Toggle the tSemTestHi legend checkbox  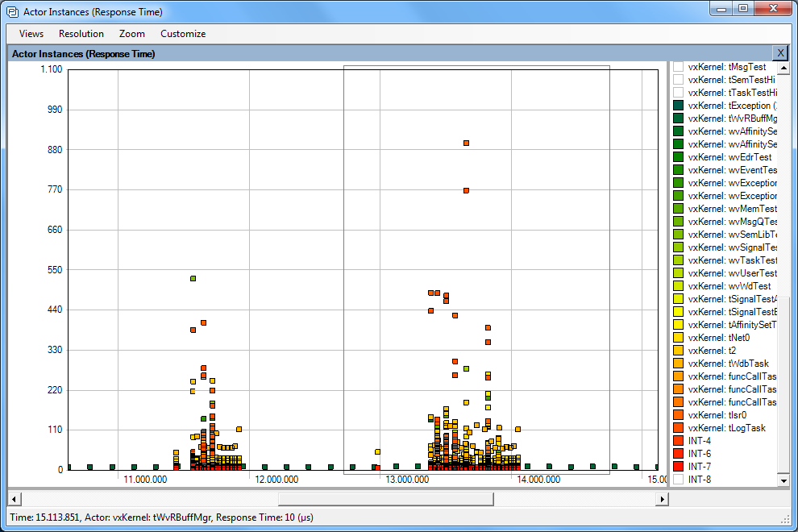point(679,80)
